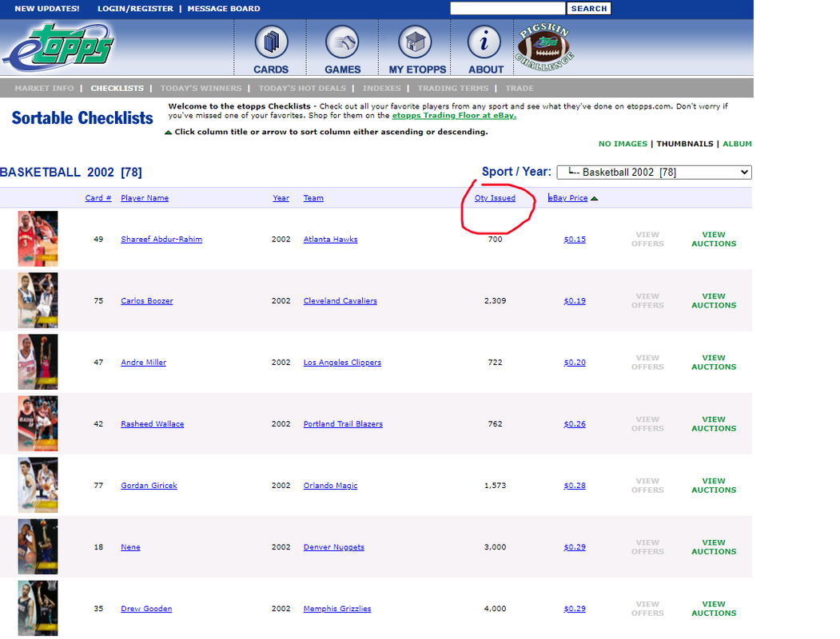Open Drew Gooden card thumbnail
Screen dimensions: 840x639
[x=38, y=608]
